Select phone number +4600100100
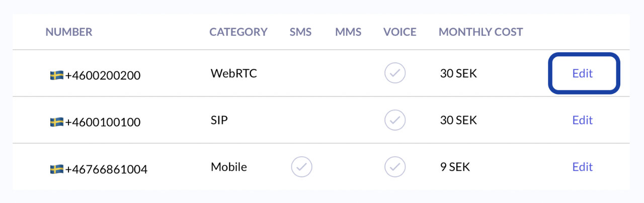Image resolution: width=644 pixels, height=203 pixels. tap(103, 123)
